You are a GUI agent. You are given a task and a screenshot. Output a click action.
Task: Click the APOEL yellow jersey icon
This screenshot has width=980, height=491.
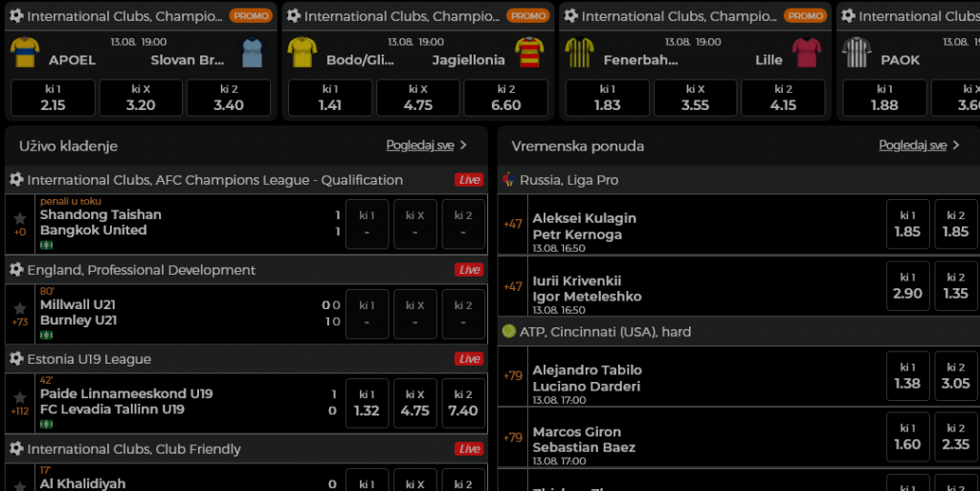click(x=25, y=53)
